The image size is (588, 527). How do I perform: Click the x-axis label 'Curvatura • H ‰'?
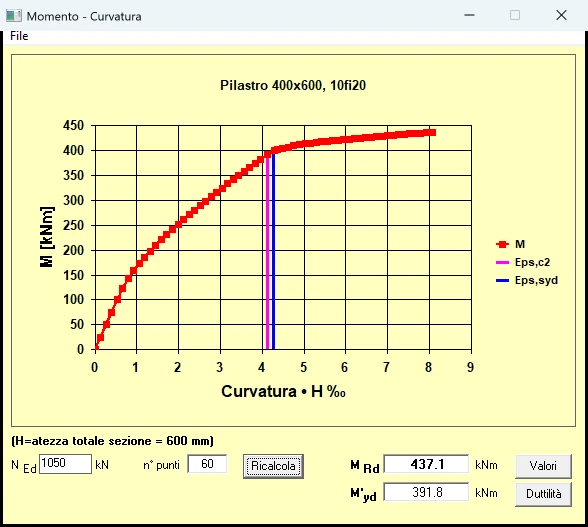(283, 392)
